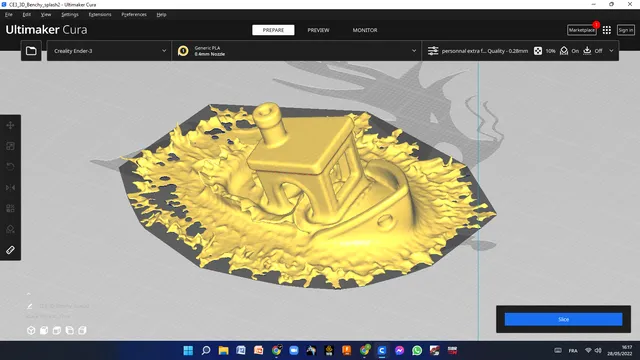640x360 pixels.
Task: Click the pencil icon to rename model
Action: coord(29,306)
